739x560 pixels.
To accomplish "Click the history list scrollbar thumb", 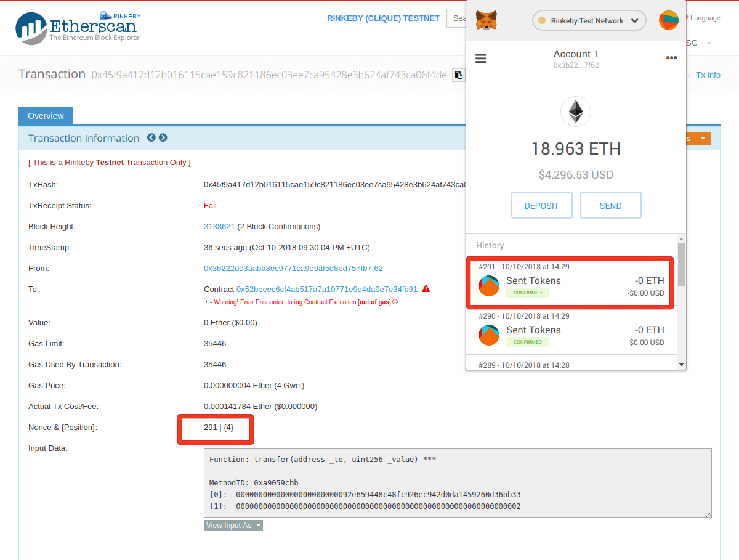I will 681,264.
